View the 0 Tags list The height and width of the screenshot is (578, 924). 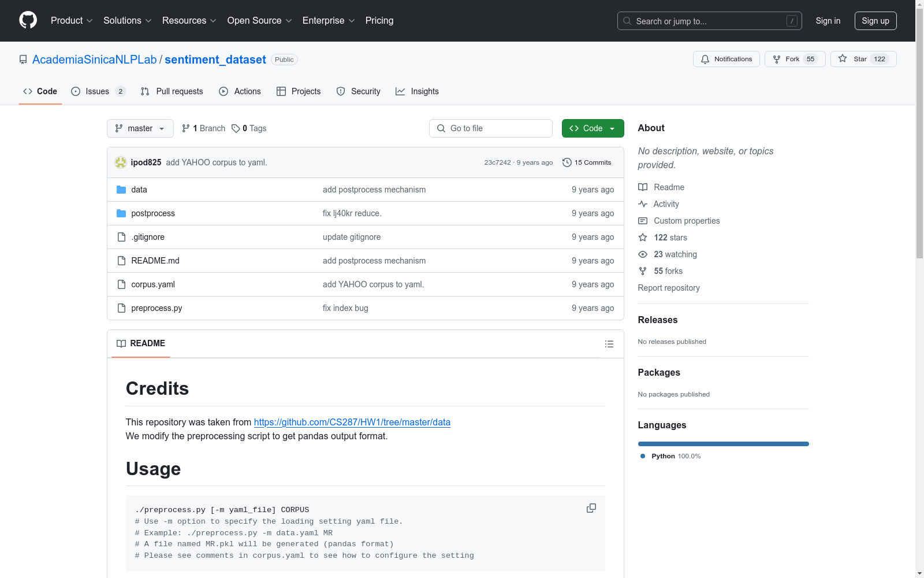249,128
